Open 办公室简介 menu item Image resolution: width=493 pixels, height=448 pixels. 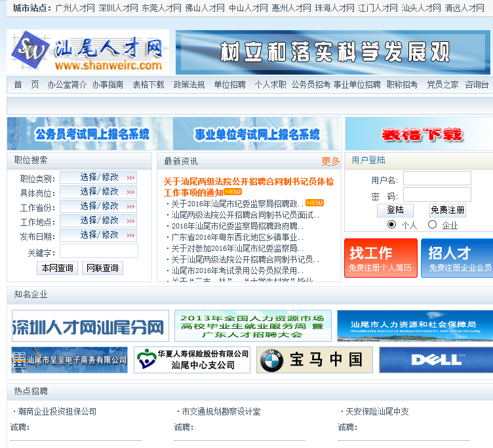tap(67, 85)
